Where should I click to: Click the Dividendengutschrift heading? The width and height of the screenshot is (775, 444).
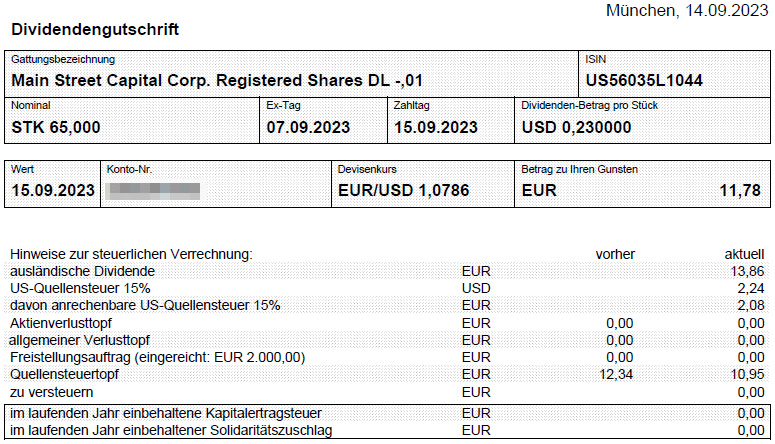(94, 30)
